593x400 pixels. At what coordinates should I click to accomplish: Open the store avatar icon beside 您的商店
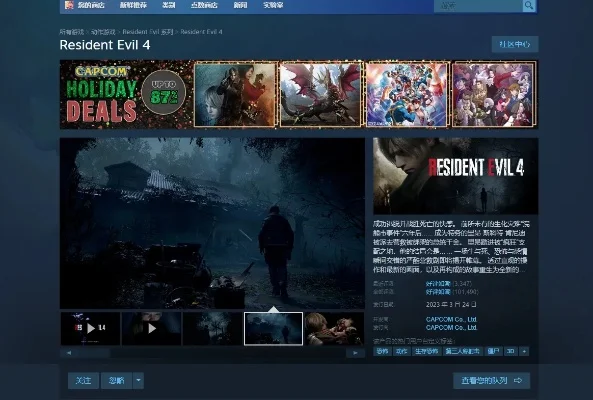(69, 5)
